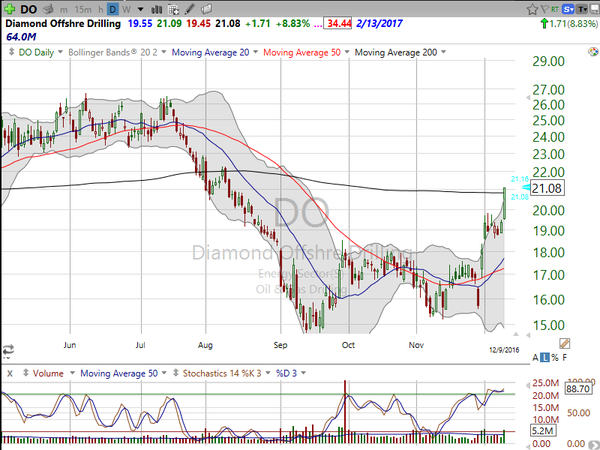Click the magenta ellipsis in quote line
Image resolution: width=600 pixels, height=450 pixels.
tap(317, 25)
